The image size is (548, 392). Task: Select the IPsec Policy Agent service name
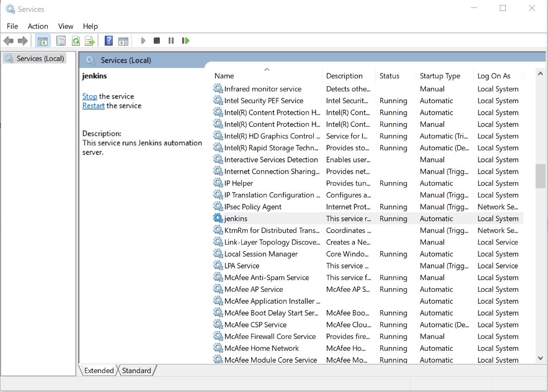(x=253, y=207)
